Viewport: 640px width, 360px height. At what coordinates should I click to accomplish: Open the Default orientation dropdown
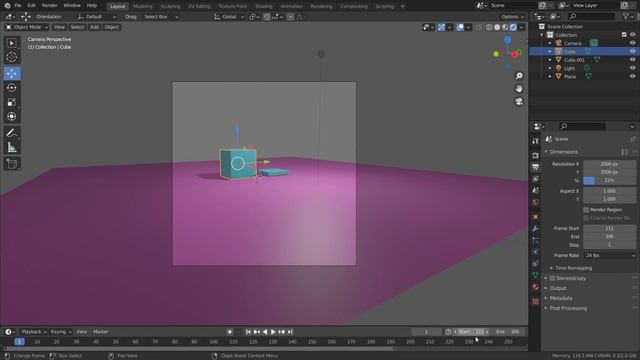[96, 17]
